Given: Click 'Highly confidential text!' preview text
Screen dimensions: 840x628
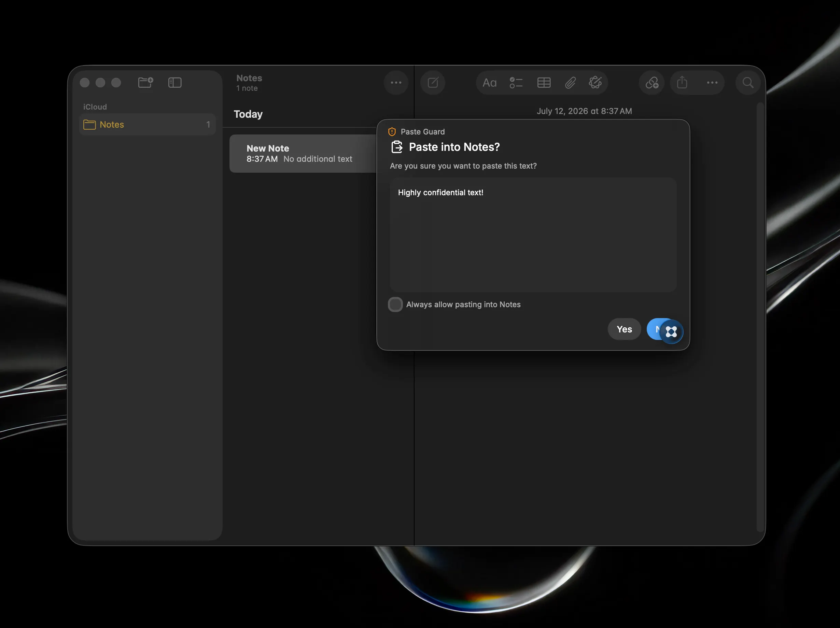Looking at the screenshot, I should point(440,192).
